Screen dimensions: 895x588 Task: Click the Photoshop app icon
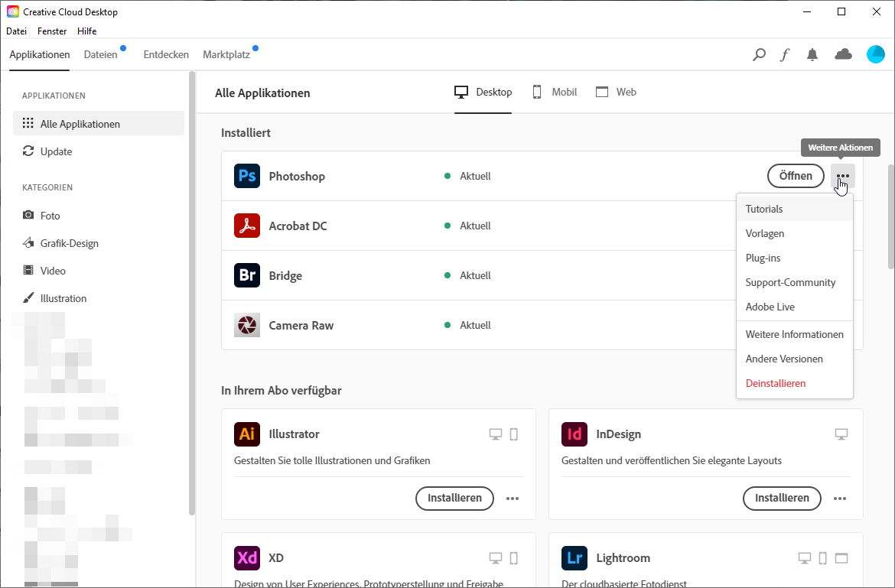pyautogui.click(x=247, y=176)
